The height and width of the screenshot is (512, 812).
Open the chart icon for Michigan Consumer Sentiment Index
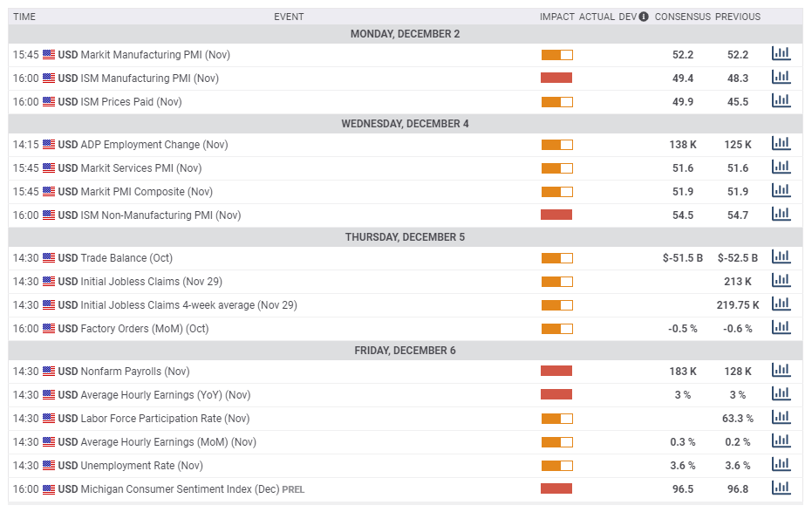pyautogui.click(x=781, y=488)
